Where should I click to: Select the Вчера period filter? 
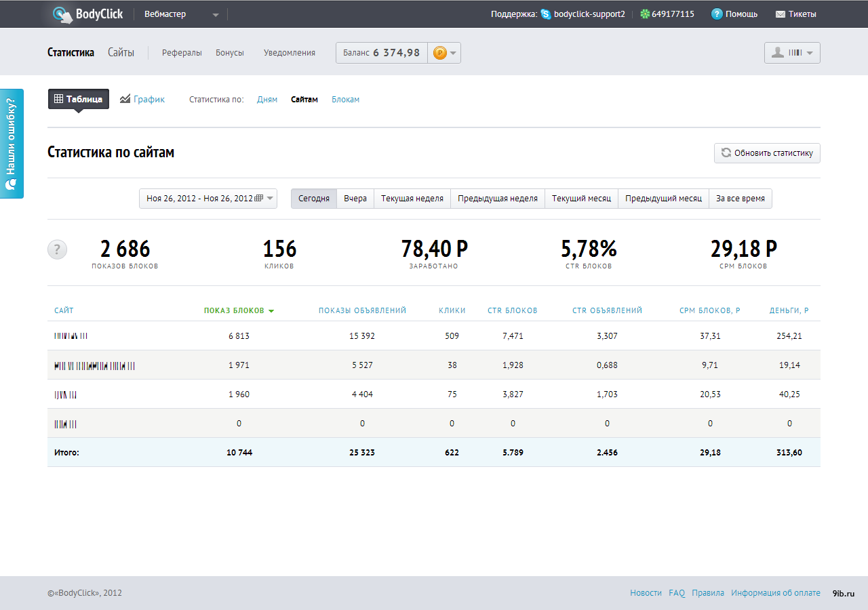(x=355, y=199)
